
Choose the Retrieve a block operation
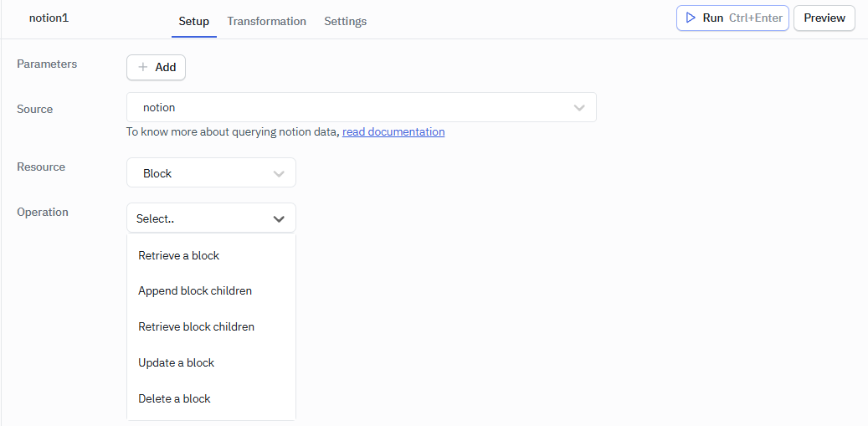pyautogui.click(x=179, y=255)
